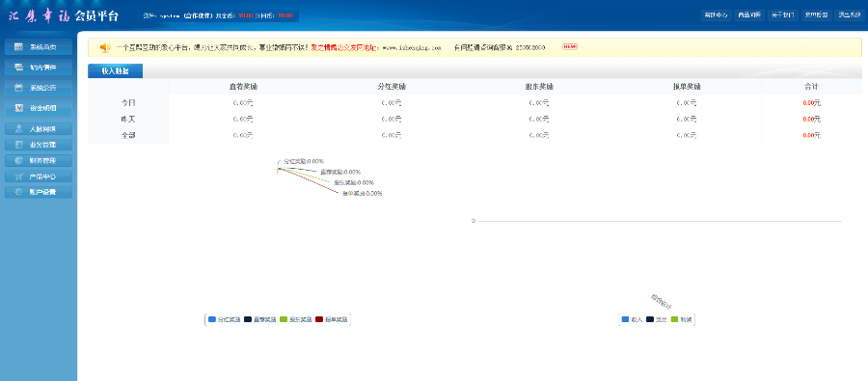Image resolution: width=868 pixels, height=381 pixels.
Task: Open 帮助中心 in the top bar
Action: click(716, 15)
